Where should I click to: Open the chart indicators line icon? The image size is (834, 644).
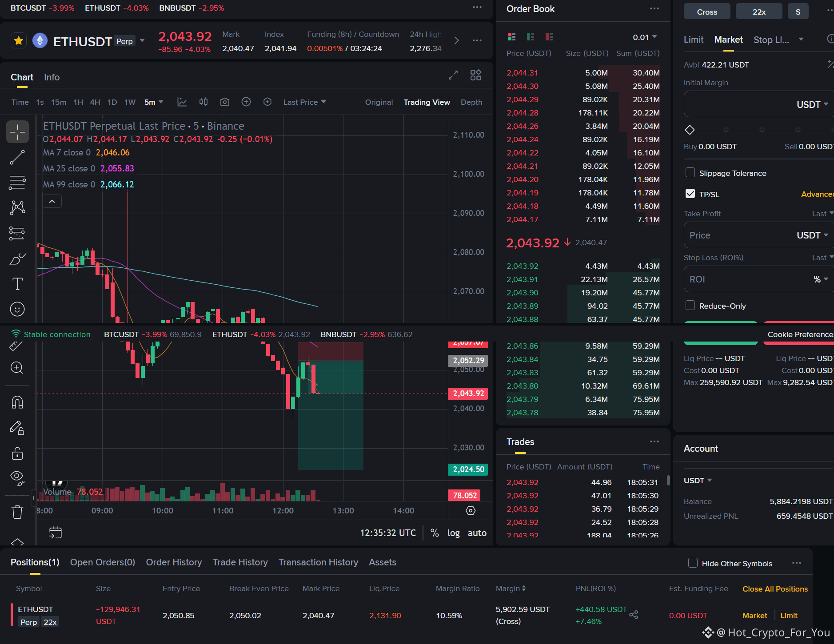point(182,102)
